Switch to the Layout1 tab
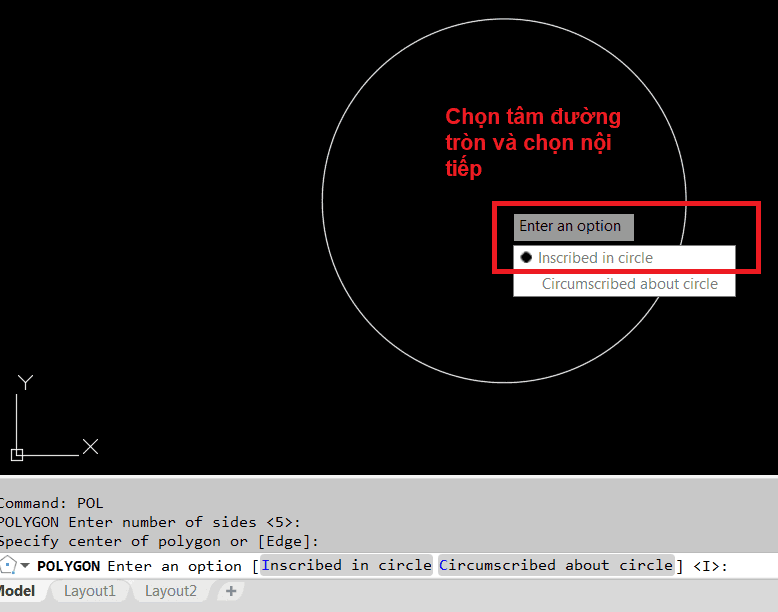Screen dimensions: 778x612 point(89,591)
